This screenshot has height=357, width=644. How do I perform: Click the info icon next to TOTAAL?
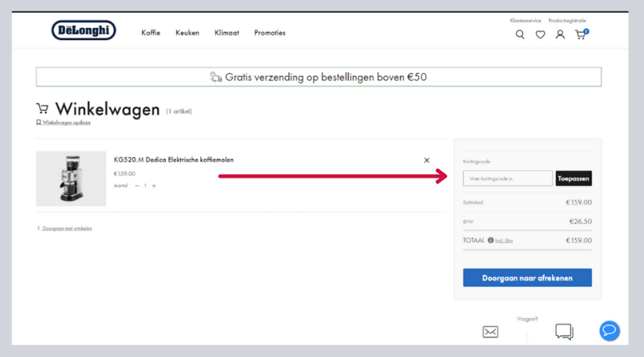(490, 240)
